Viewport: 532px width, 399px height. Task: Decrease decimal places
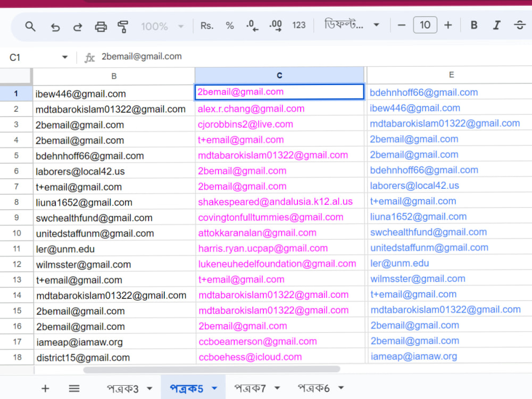tap(252, 26)
